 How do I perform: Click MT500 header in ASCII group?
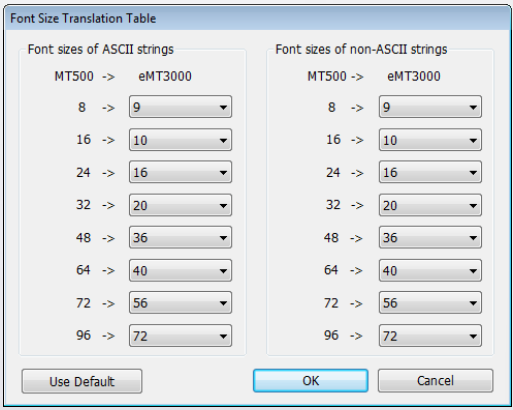point(74,76)
